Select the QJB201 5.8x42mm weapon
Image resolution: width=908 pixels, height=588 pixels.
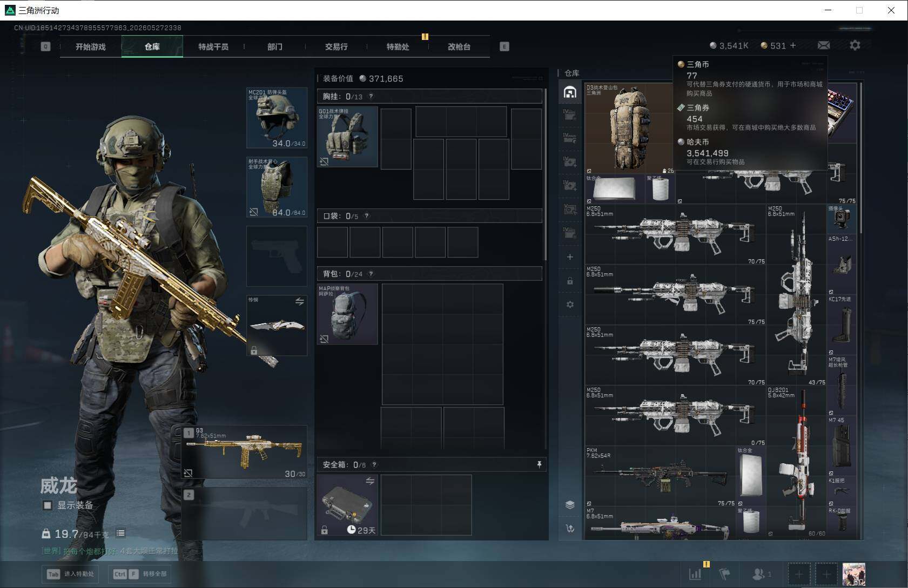pyautogui.click(x=797, y=462)
